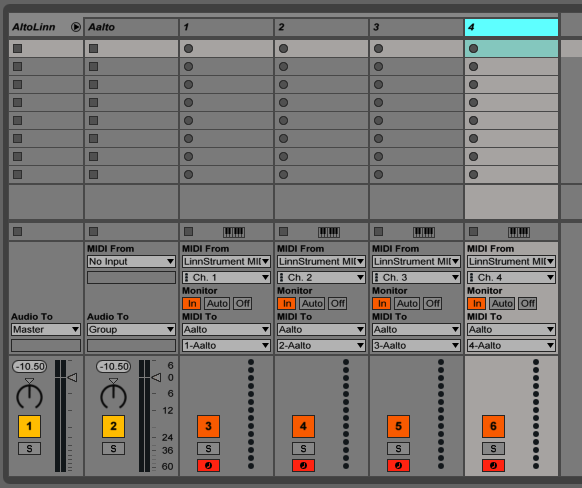Select the Aalto track header
The height and width of the screenshot is (488, 582).
click(x=131, y=27)
